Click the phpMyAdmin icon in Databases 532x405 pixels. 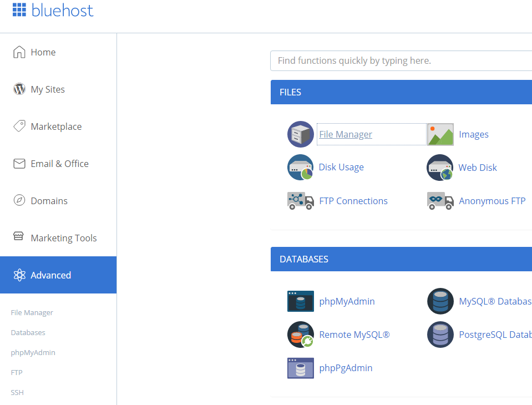coord(301,301)
